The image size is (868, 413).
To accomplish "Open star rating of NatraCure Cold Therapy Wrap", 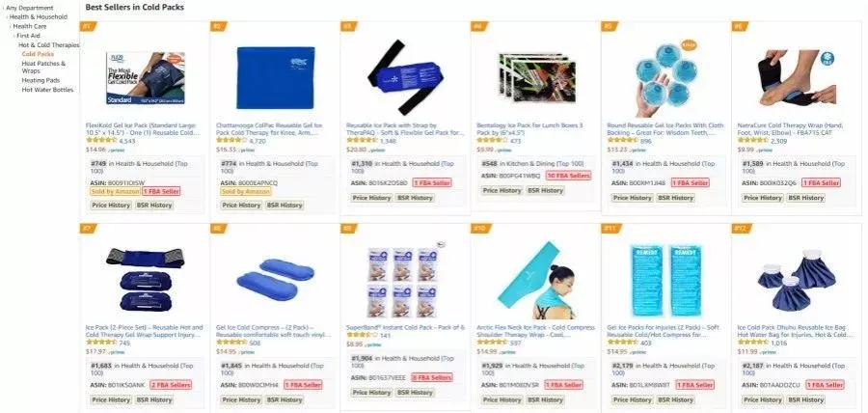I will tap(753, 141).
